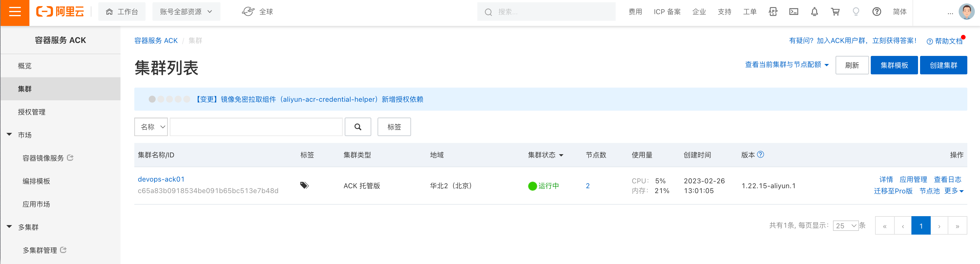980x264 pixels.
Task: Open the shopping cart icon
Action: (x=835, y=12)
